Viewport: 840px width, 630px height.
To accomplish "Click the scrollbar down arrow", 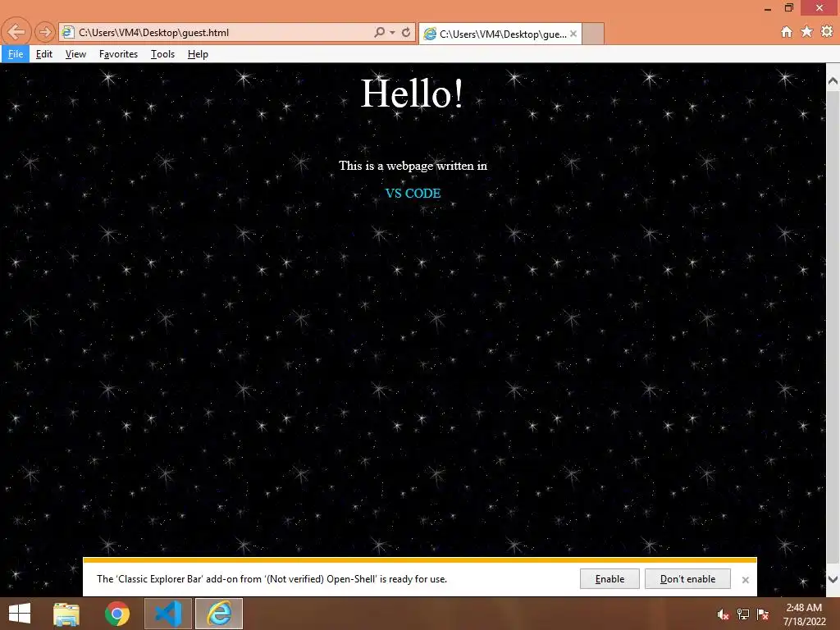I will pyautogui.click(x=833, y=579).
